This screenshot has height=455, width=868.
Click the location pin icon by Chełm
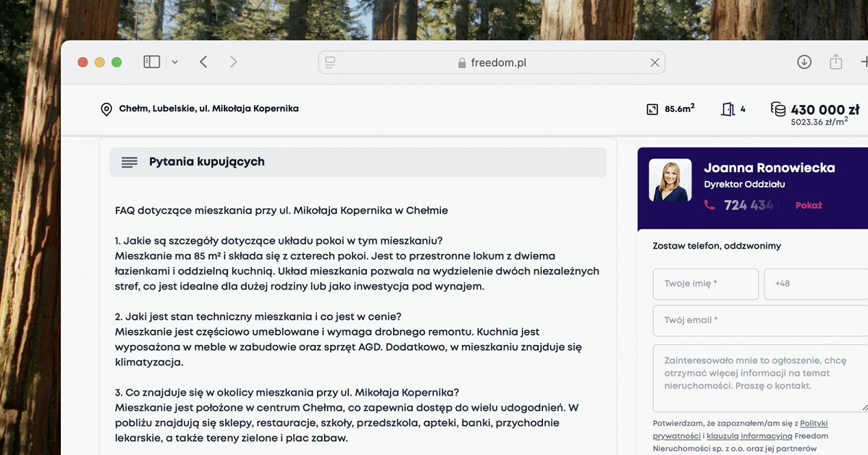click(106, 109)
